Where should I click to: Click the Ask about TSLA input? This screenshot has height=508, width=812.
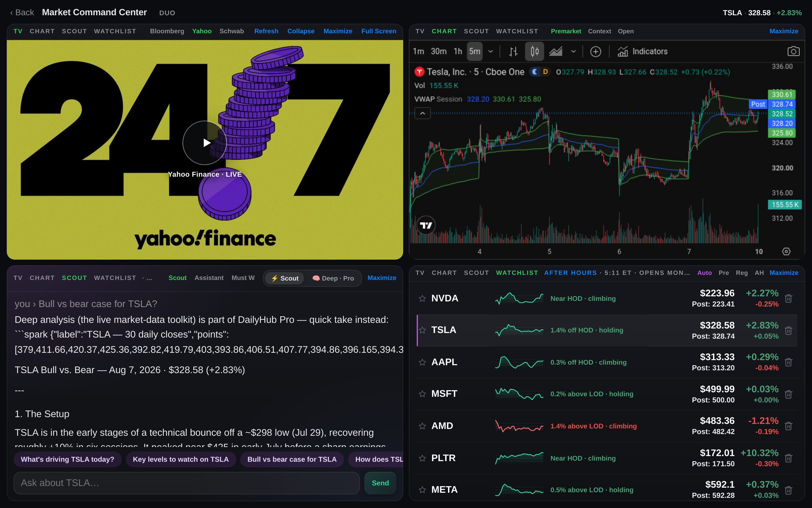(x=187, y=483)
